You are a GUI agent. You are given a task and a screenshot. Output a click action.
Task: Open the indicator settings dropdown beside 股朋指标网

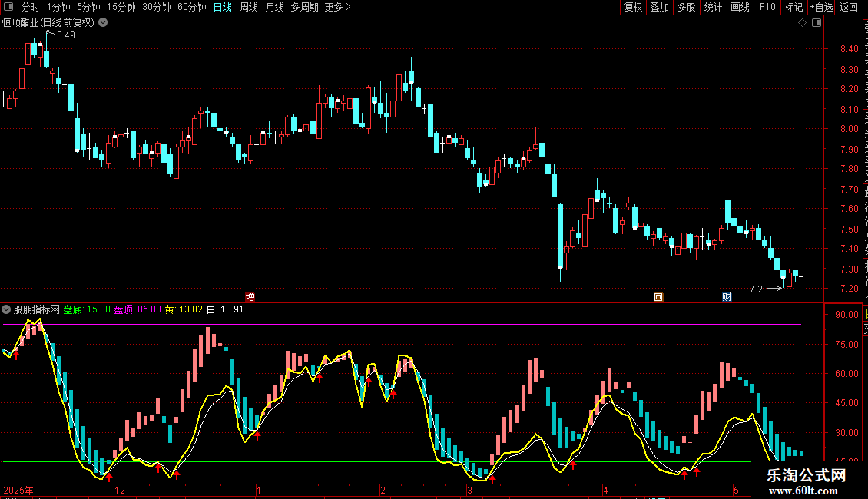pos(6,309)
